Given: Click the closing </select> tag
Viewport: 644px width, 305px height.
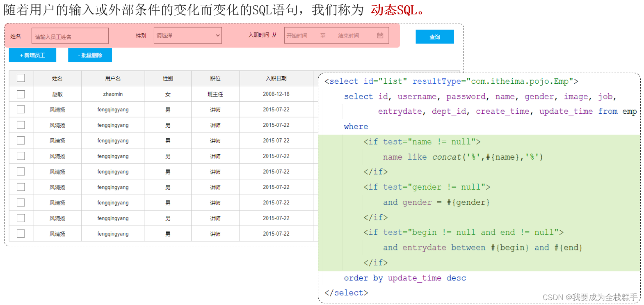Looking at the screenshot, I should (346, 293).
